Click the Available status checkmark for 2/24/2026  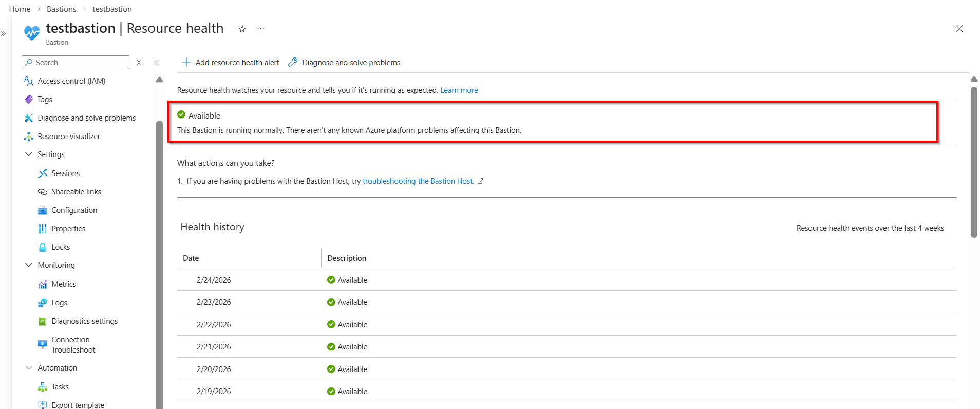[331, 280]
